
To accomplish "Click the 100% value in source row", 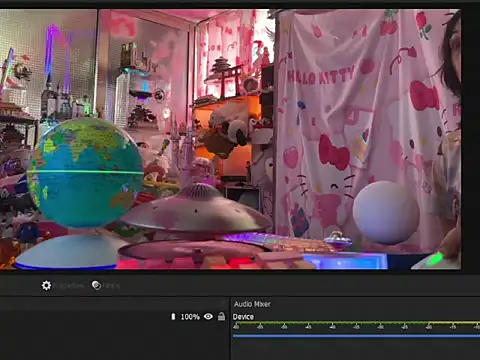I will pyautogui.click(x=190, y=317).
